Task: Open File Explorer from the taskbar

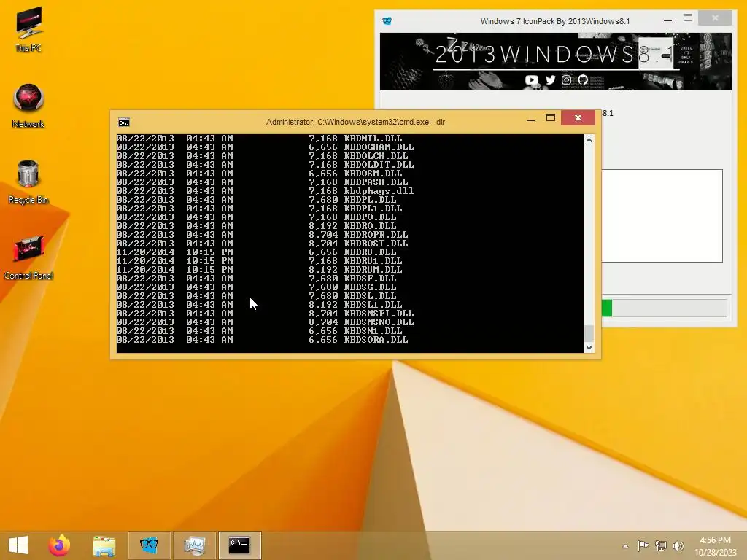Action: point(104,545)
